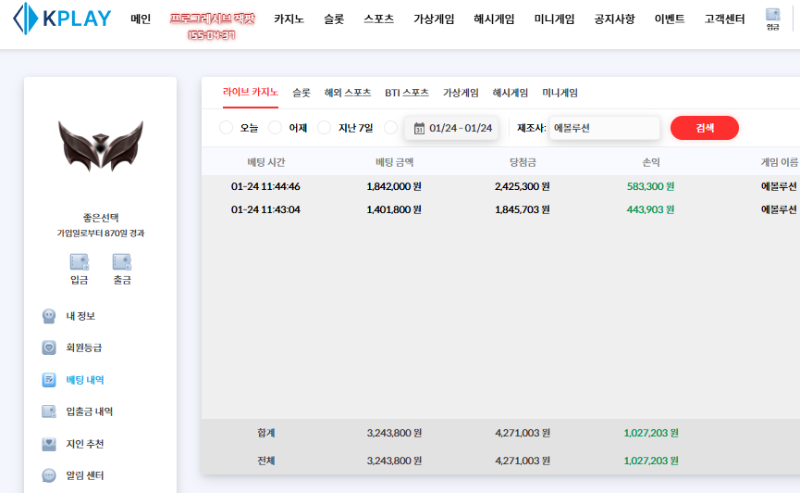Click the 입출금 내역 sidebar icon
Image resolution: width=800 pixels, height=493 pixels.
pyautogui.click(x=49, y=411)
